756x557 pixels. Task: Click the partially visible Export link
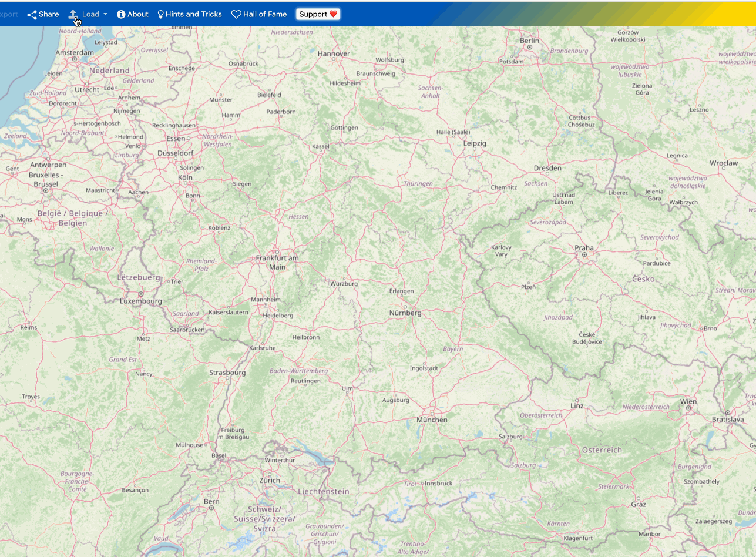(x=8, y=14)
